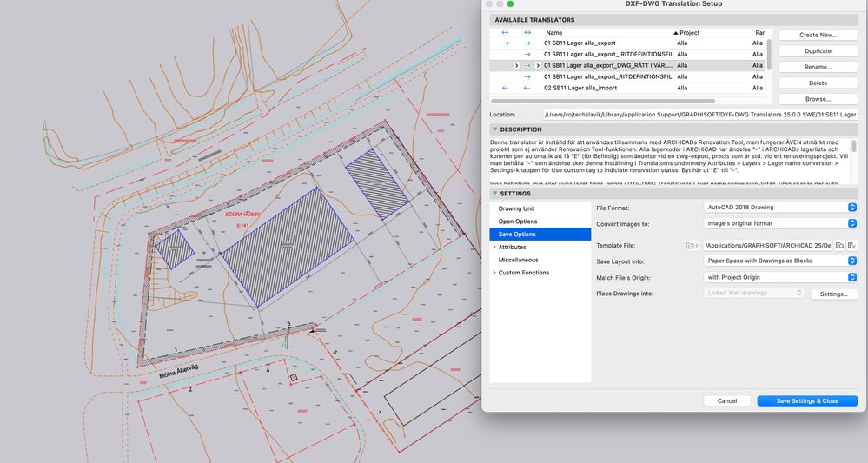Select Drawing Unit in settings list

pos(516,208)
